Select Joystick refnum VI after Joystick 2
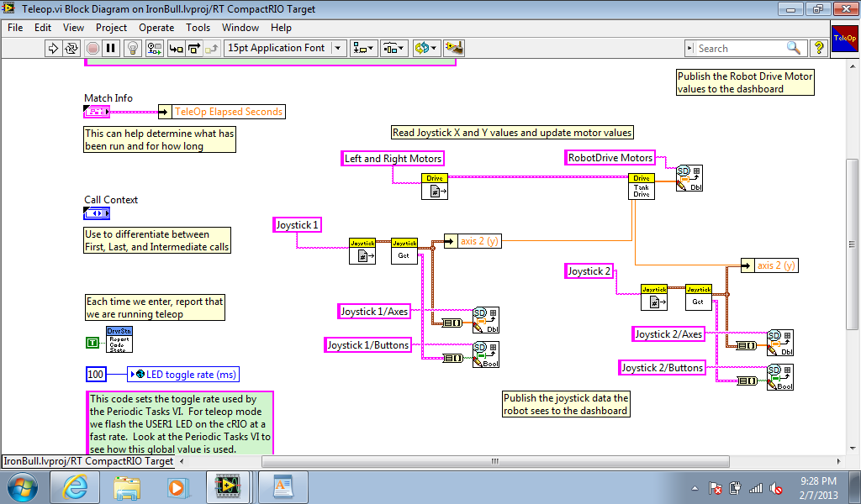Image resolution: width=861 pixels, height=504 pixels. pos(654,297)
